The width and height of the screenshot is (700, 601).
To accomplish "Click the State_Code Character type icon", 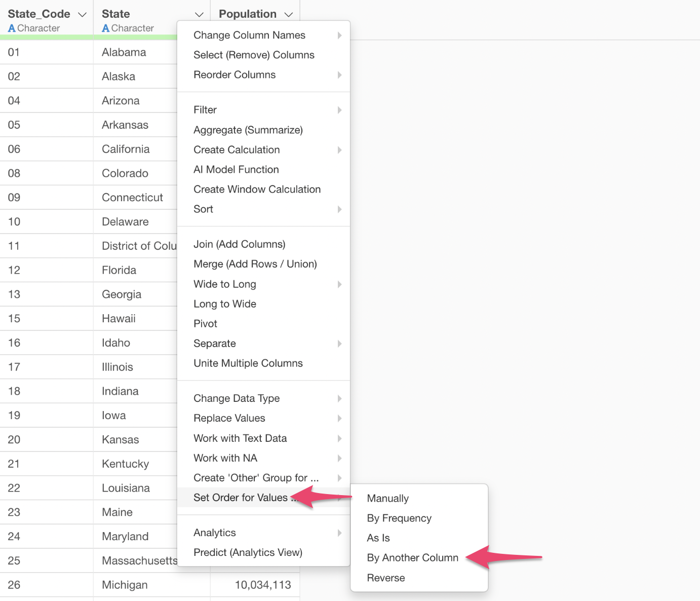I will [x=12, y=28].
